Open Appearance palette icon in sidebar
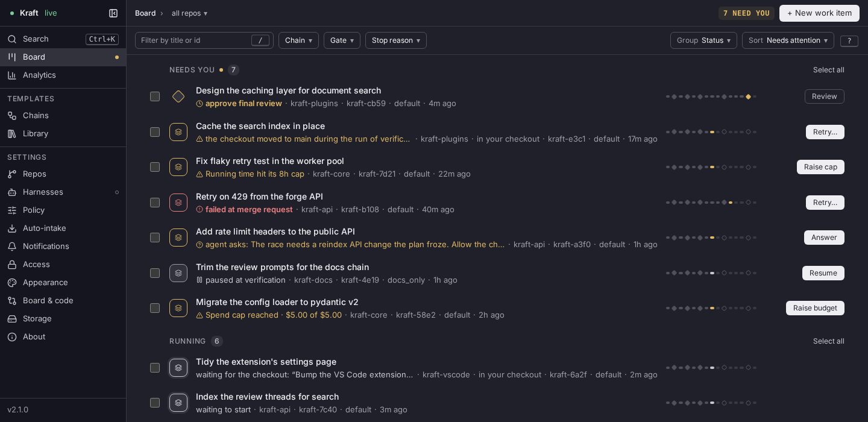This screenshot has height=422, width=868. pyautogui.click(x=12, y=282)
